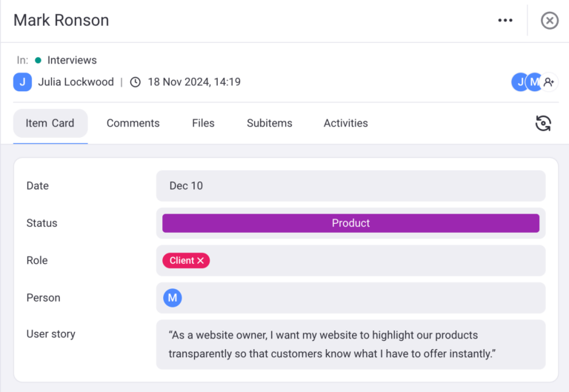Viewport: 569px width, 392px height.
Task: Click the add subscriber person icon
Action: click(549, 82)
